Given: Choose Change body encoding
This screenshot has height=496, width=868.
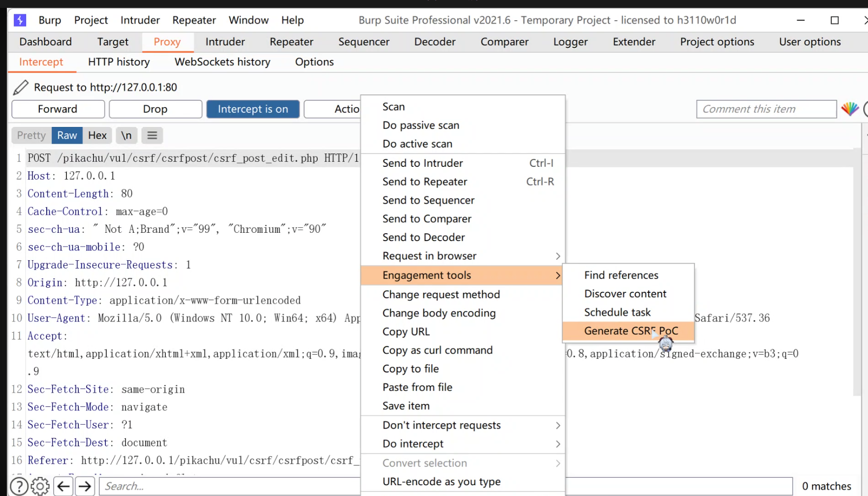Looking at the screenshot, I should tap(463, 313).
